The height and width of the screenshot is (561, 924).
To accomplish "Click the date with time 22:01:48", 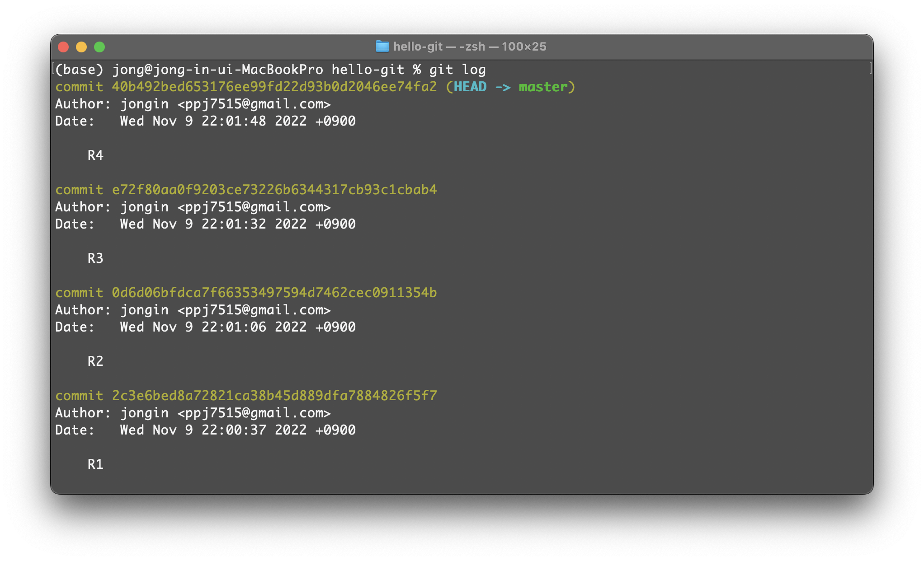I will 238,121.
